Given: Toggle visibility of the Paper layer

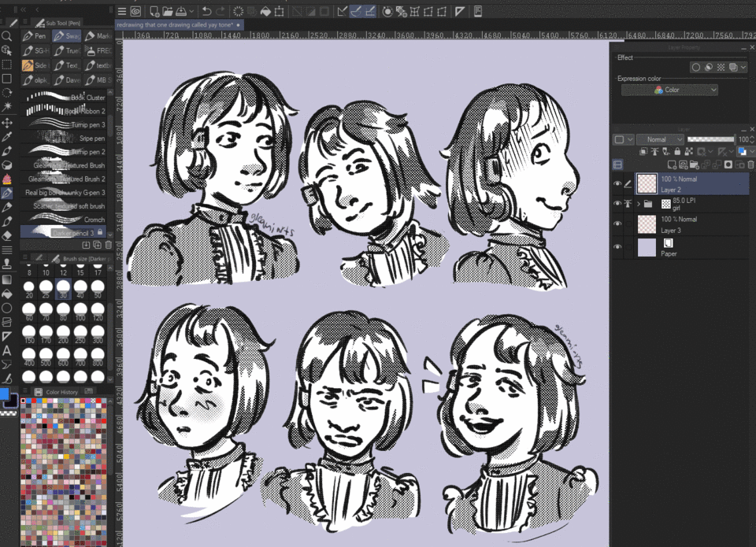Looking at the screenshot, I should tap(617, 247).
